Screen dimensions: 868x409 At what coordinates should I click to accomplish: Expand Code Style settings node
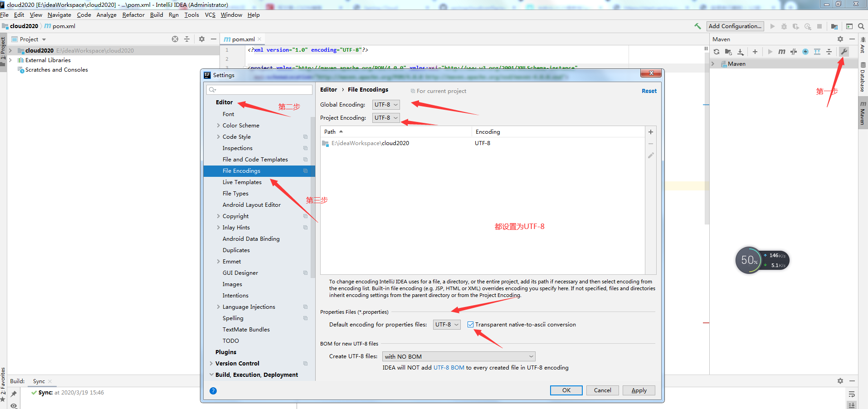coord(218,137)
